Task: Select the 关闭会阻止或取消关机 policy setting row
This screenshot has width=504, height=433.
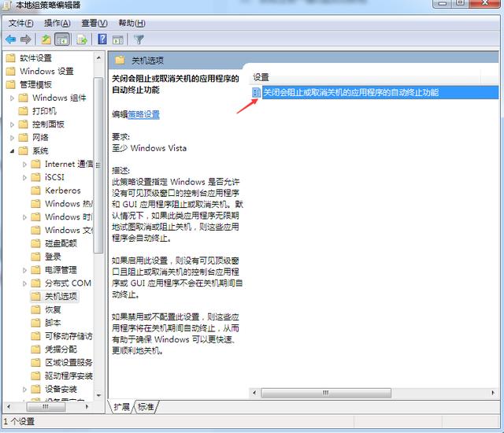Action: (x=350, y=92)
